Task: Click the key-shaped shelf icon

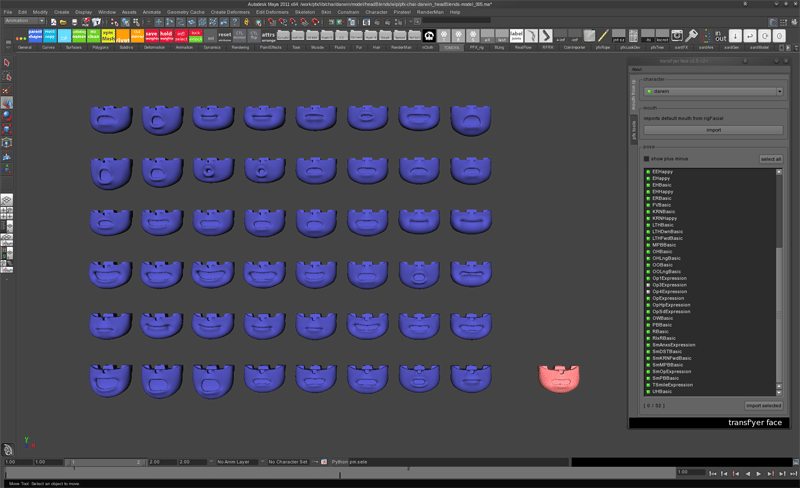Action: pyautogui.click(x=691, y=35)
